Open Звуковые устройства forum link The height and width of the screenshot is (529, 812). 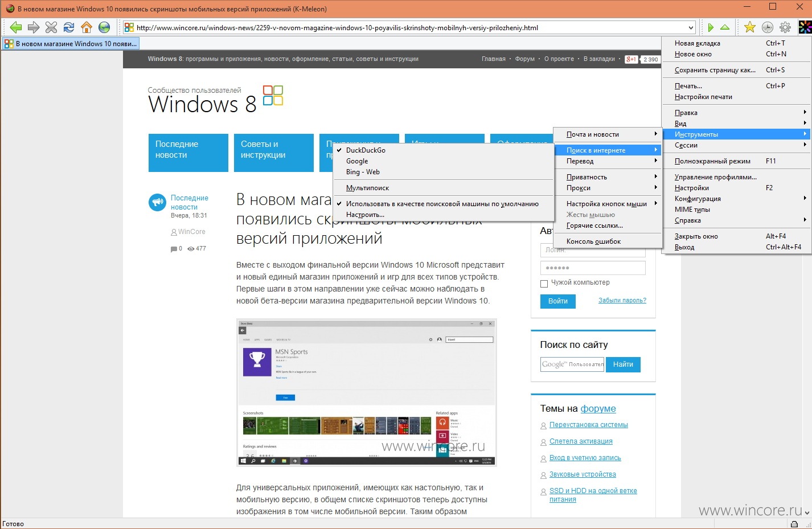click(x=583, y=474)
